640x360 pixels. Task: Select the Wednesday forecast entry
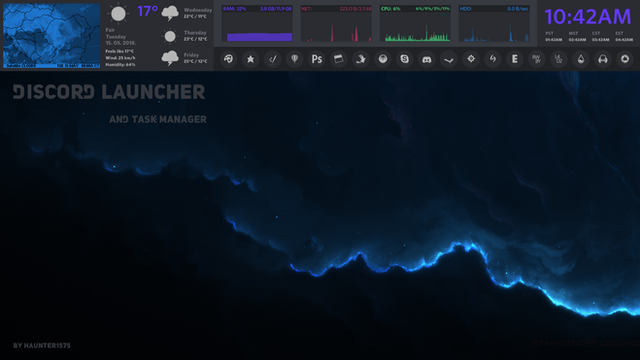(x=187, y=13)
